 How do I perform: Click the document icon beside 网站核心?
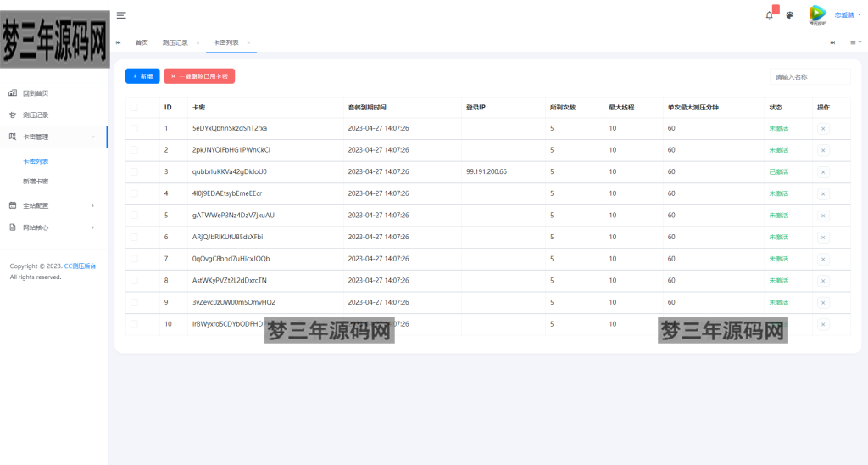click(x=13, y=227)
